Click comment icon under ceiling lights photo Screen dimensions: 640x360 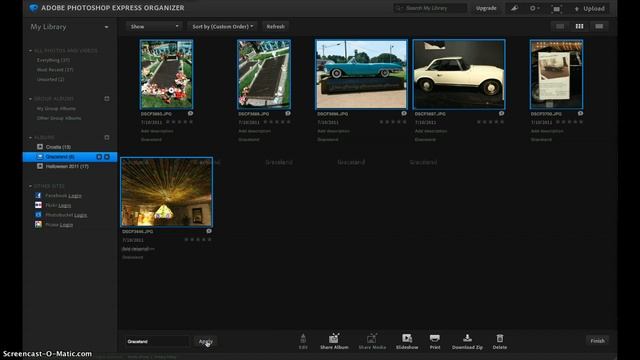209,231
